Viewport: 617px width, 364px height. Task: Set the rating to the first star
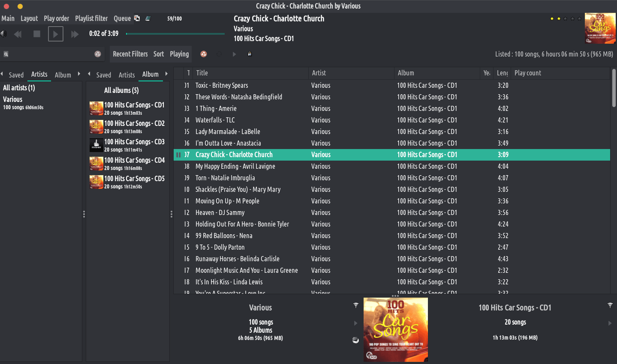(552, 18)
